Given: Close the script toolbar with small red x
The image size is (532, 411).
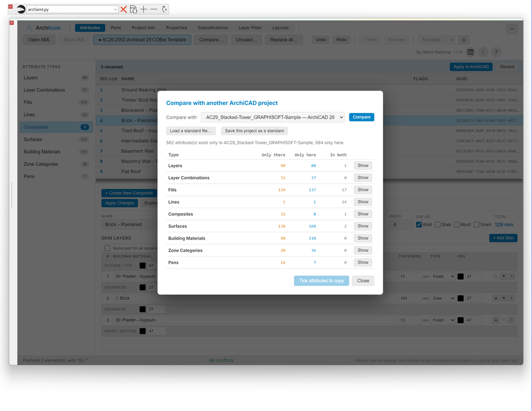Looking at the screenshot, I should click(10, 6).
